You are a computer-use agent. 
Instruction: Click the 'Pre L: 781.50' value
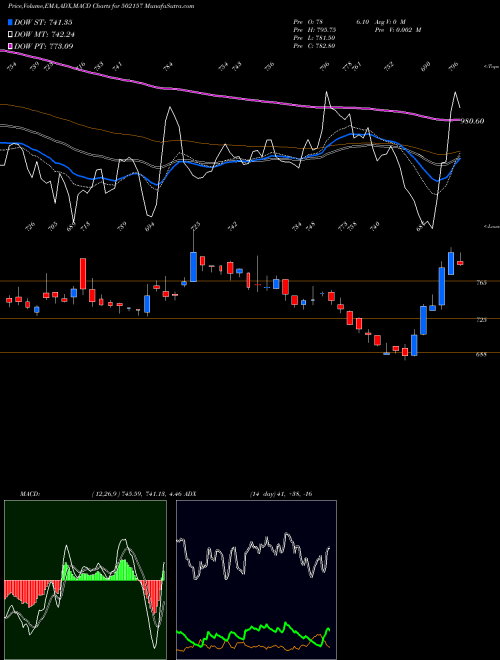click(314, 38)
